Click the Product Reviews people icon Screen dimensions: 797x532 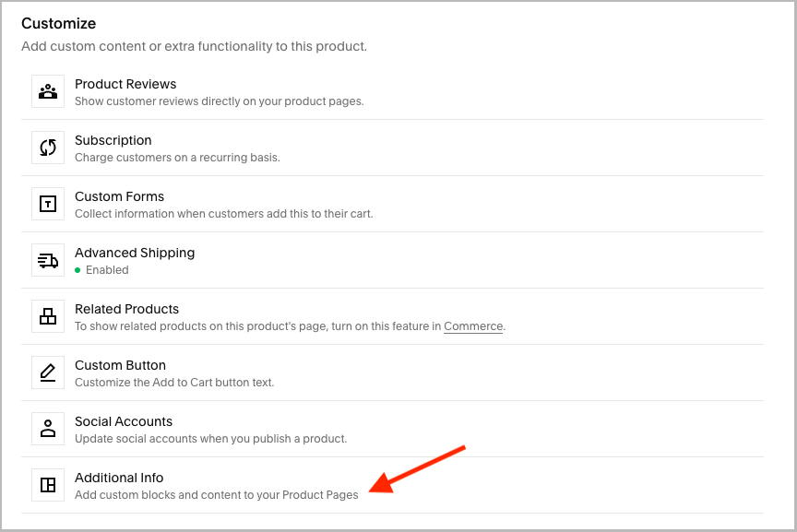48,91
